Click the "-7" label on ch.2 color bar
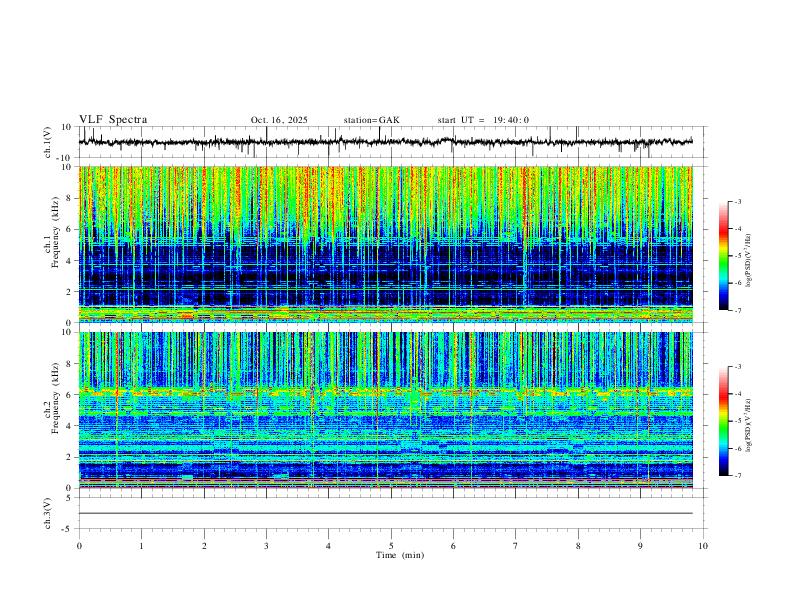 click(x=737, y=475)
